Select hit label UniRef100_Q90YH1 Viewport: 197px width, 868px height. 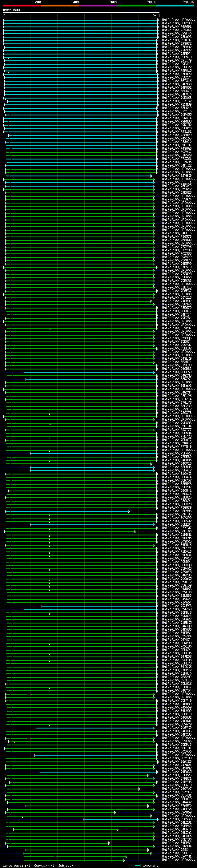point(177,856)
